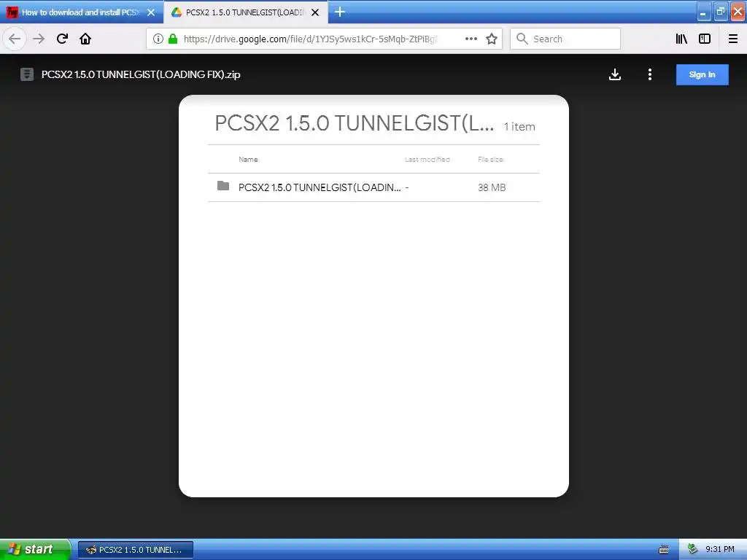This screenshot has height=560, width=747.
Task: Click the zip file type icon beside title
Action: [x=27, y=74]
